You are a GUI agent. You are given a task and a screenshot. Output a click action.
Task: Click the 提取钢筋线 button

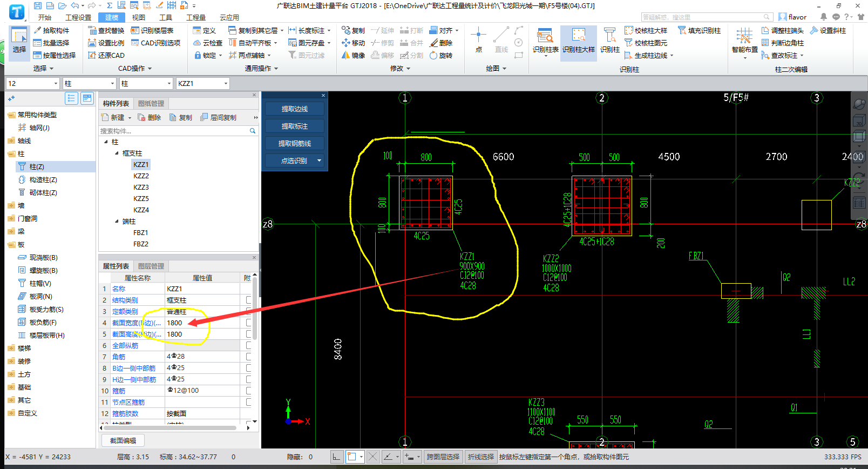(x=295, y=143)
